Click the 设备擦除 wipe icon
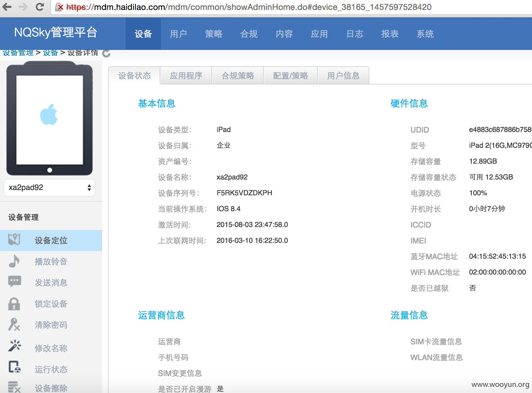532x393 pixels. point(14,387)
